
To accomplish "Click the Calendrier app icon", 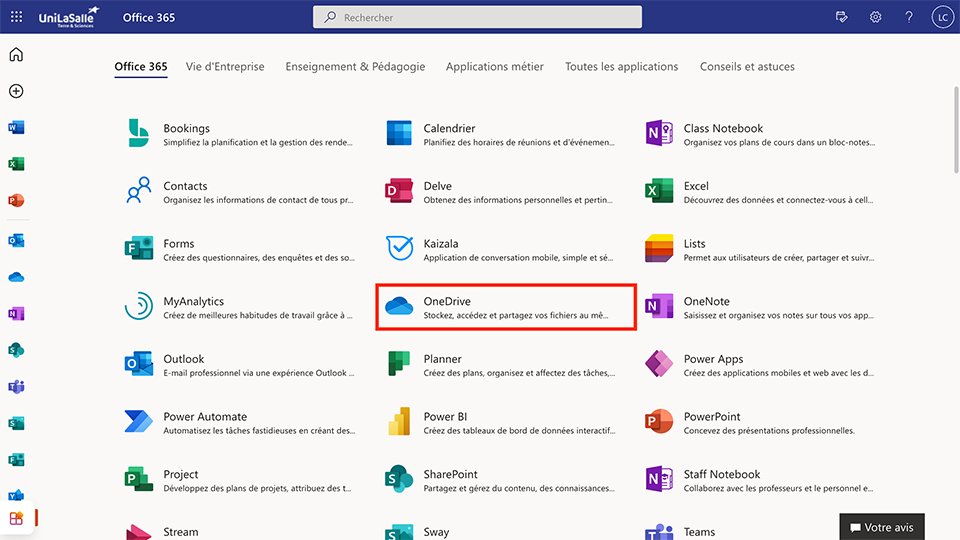I will pyautogui.click(x=399, y=133).
